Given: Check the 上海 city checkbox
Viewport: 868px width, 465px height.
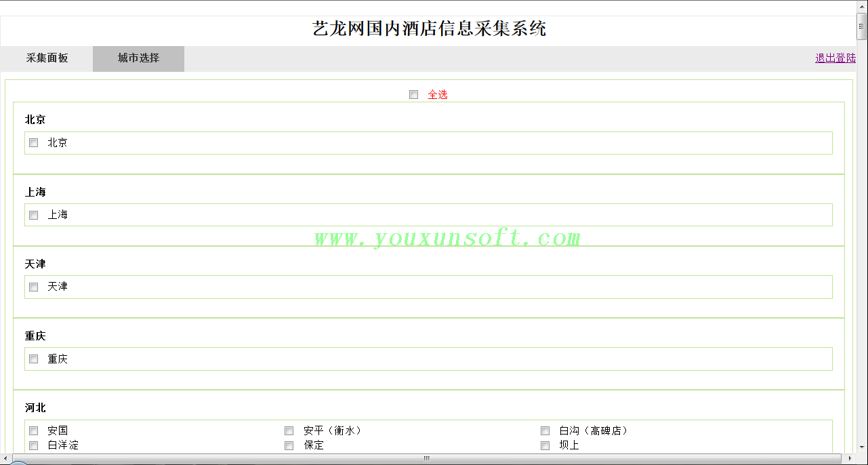Looking at the screenshot, I should coord(33,215).
